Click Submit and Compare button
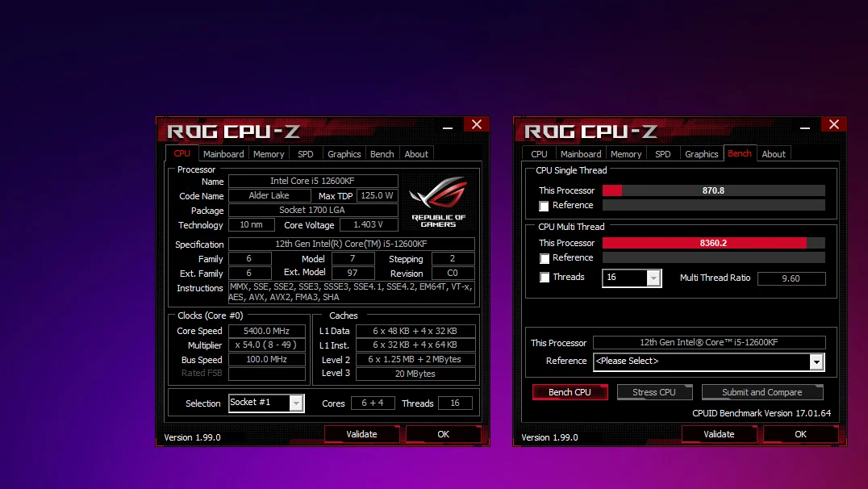This screenshot has height=489, width=868. click(x=762, y=392)
